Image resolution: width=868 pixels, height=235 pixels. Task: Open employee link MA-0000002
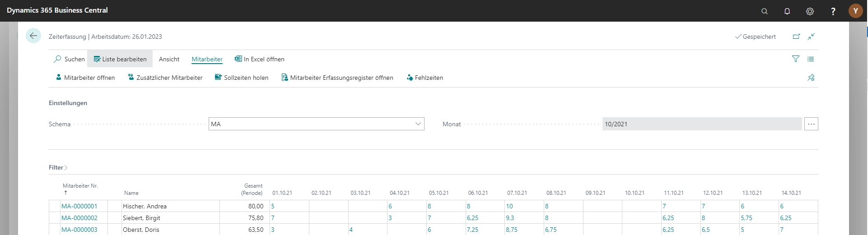pyautogui.click(x=79, y=218)
